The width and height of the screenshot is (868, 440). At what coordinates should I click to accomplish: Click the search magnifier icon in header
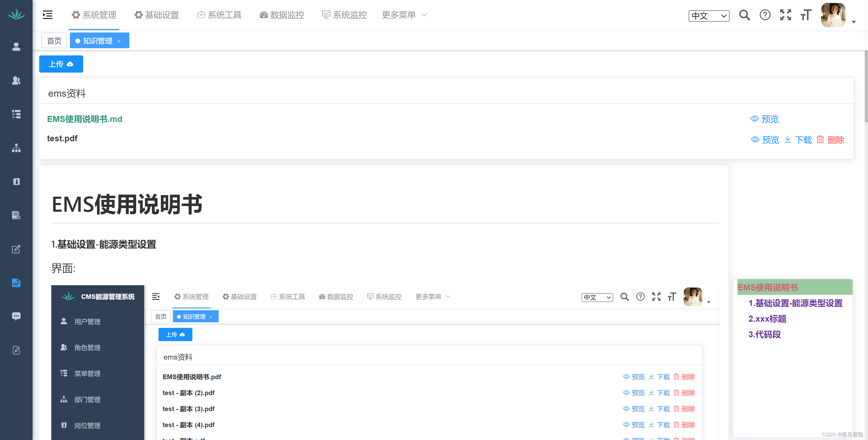coord(744,15)
